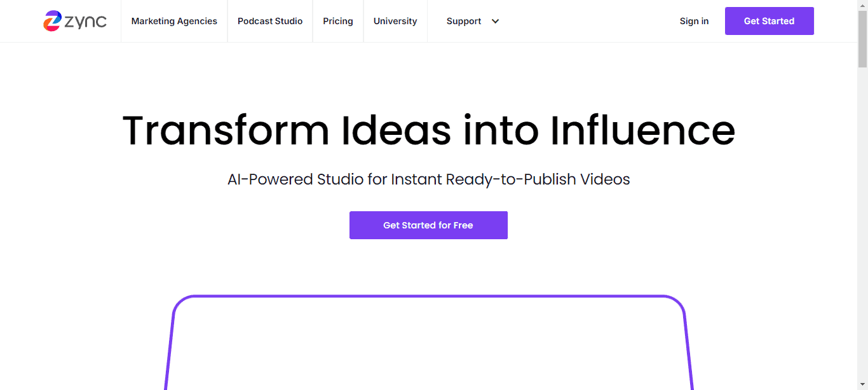This screenshot has width=868, height=390.
Task: Expand Support to reveal its options
Action: [x=473, y=21]
